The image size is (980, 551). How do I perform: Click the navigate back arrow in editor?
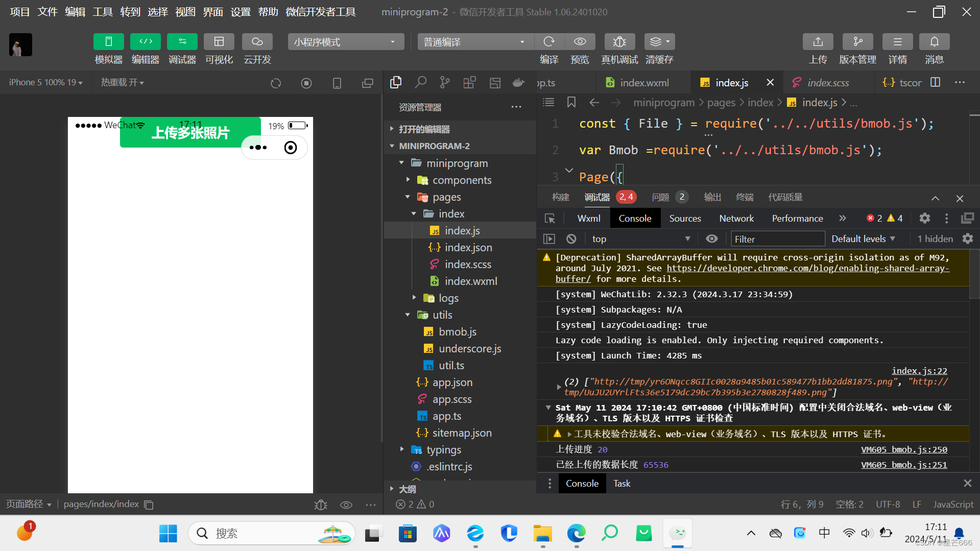coord(594,103)
